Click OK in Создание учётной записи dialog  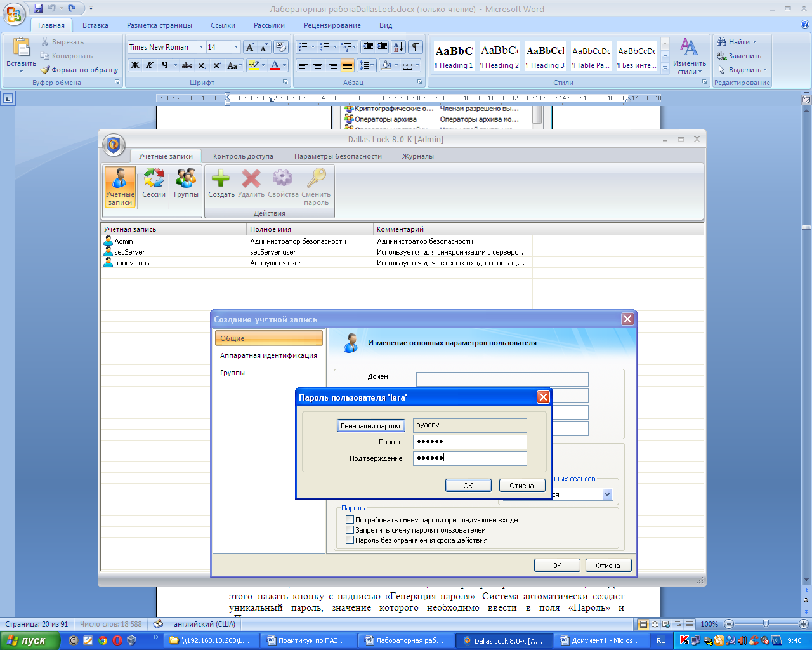tap(557, 565)
